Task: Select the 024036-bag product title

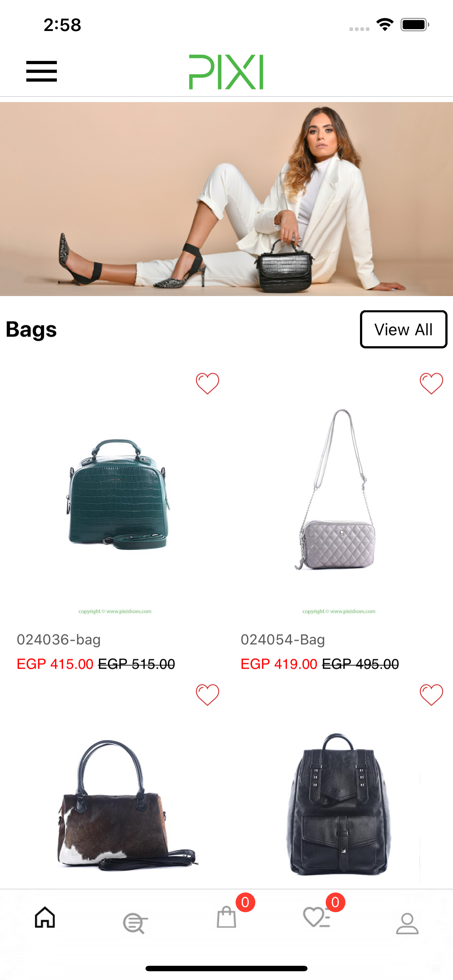Action: coord(59,639)
